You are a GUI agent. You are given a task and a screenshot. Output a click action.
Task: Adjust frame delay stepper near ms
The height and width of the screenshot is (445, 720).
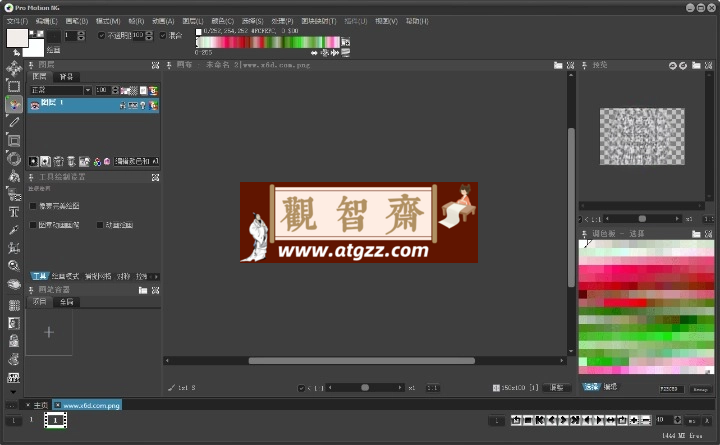tap(677, 420)
